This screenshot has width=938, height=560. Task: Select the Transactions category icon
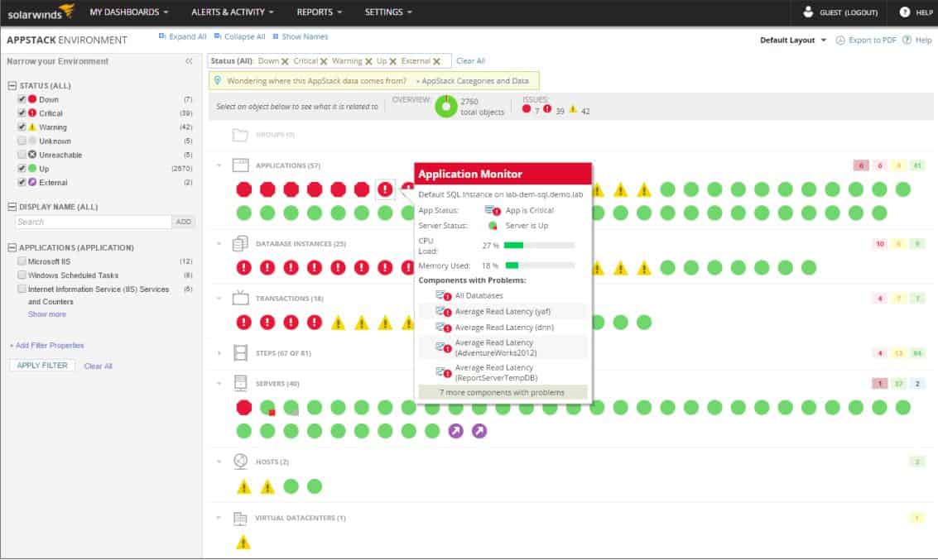coord(240,298)
